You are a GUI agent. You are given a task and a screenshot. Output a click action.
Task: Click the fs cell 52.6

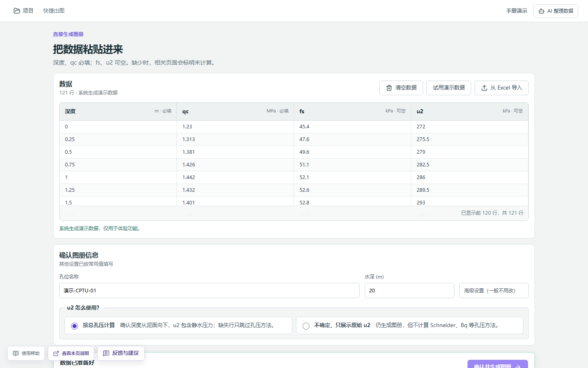click(x=352, y=190)
